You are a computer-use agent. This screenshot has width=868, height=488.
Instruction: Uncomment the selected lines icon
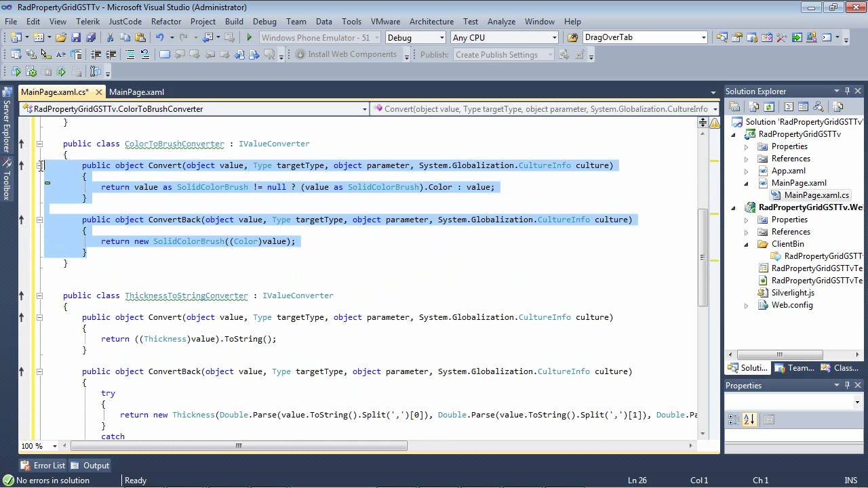click(145, 55)
